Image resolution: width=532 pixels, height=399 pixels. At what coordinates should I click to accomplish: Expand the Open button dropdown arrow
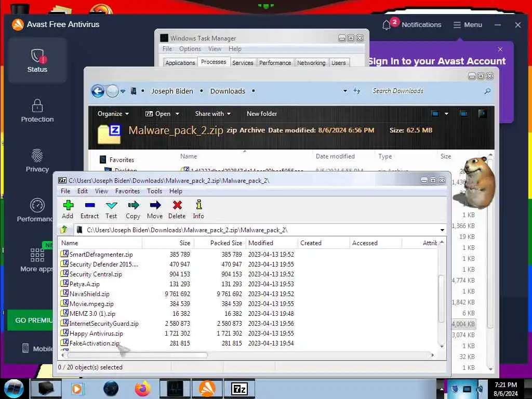[x=177, y=114]
